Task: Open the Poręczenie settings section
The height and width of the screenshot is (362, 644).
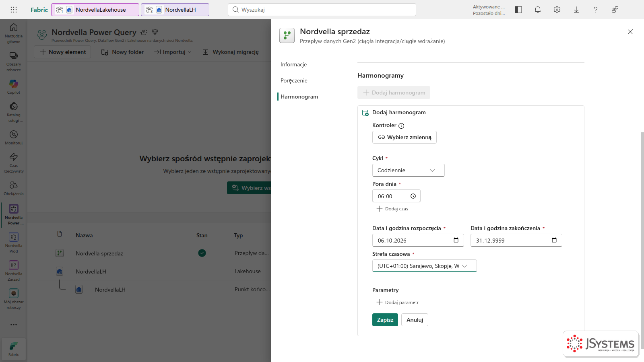Action: tap(294, 80)
